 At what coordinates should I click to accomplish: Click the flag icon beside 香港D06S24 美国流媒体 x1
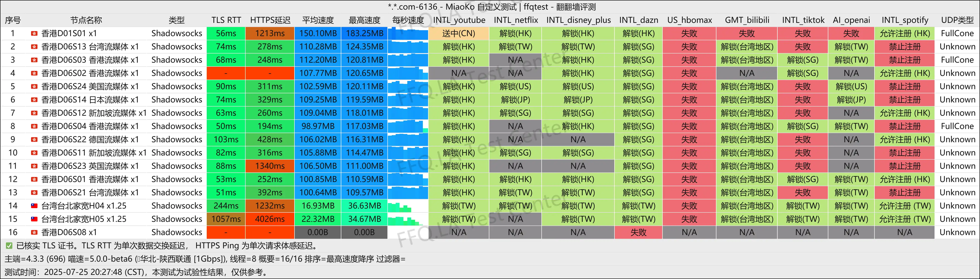(x=34, y=86)
